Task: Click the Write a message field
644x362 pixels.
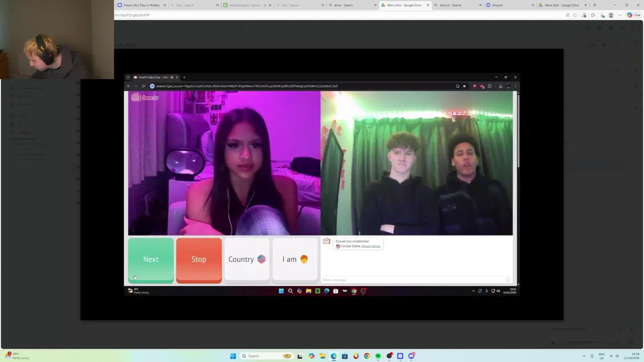Action: tap(413, 280)
